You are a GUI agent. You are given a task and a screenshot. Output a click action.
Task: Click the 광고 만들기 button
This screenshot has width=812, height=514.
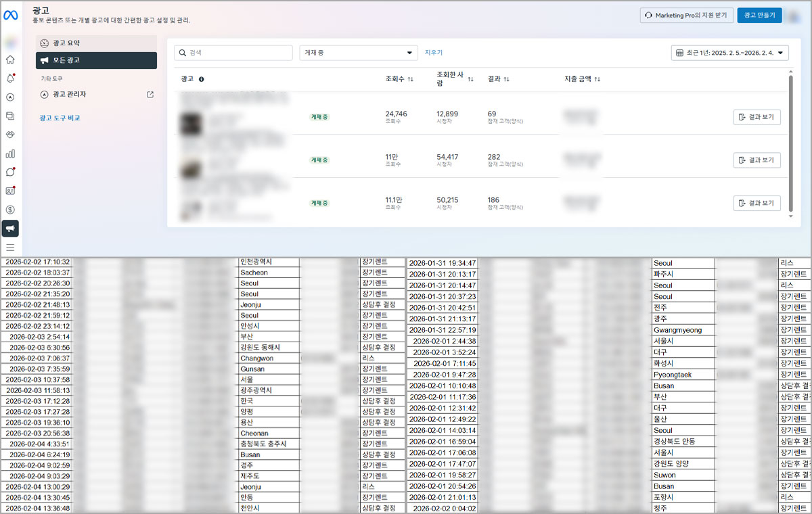coord(759,15)
